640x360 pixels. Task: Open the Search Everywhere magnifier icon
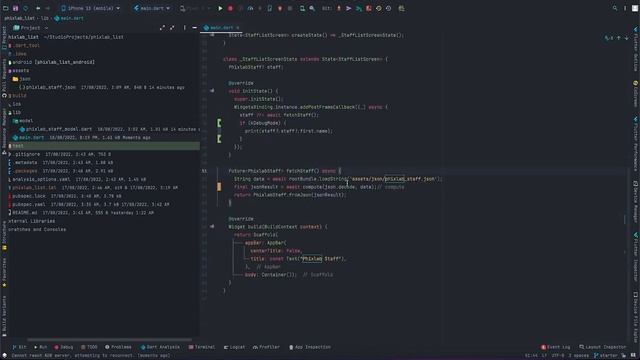tap(615, 8)
